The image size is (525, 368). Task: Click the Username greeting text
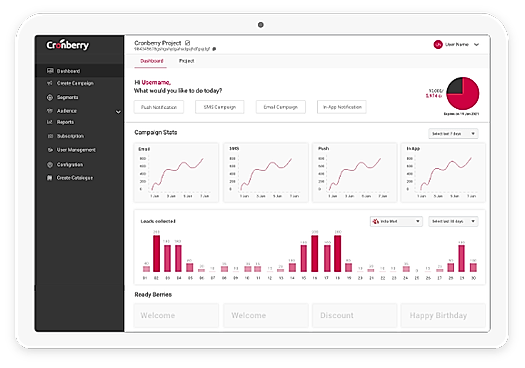[156, 82]
